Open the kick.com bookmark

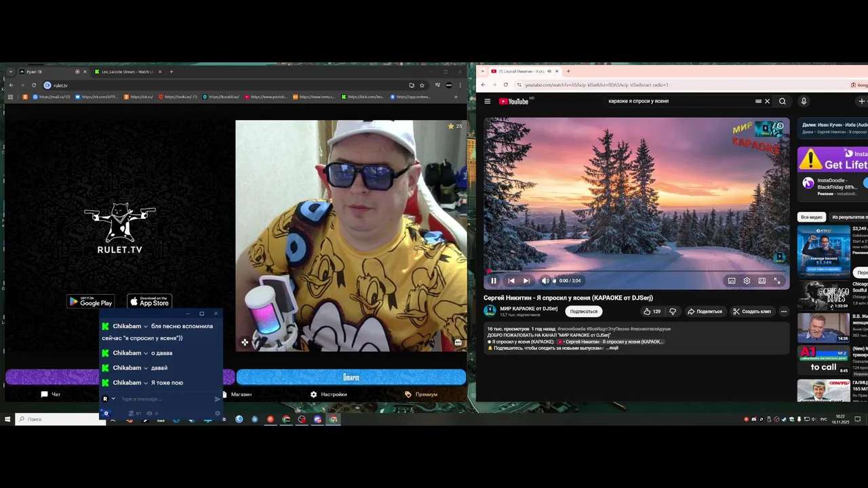363,97
